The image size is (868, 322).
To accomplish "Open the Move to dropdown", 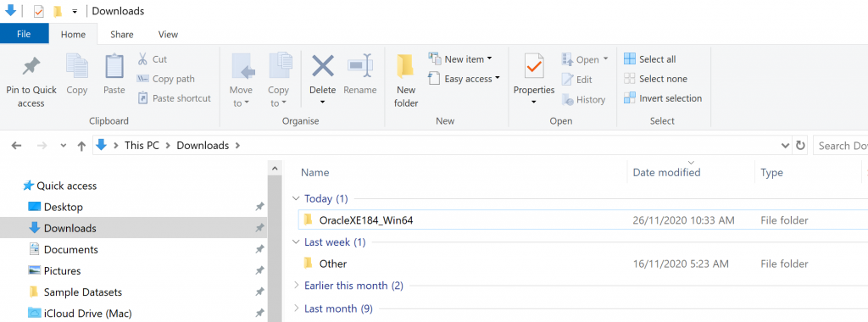I will tap(241, 97).
